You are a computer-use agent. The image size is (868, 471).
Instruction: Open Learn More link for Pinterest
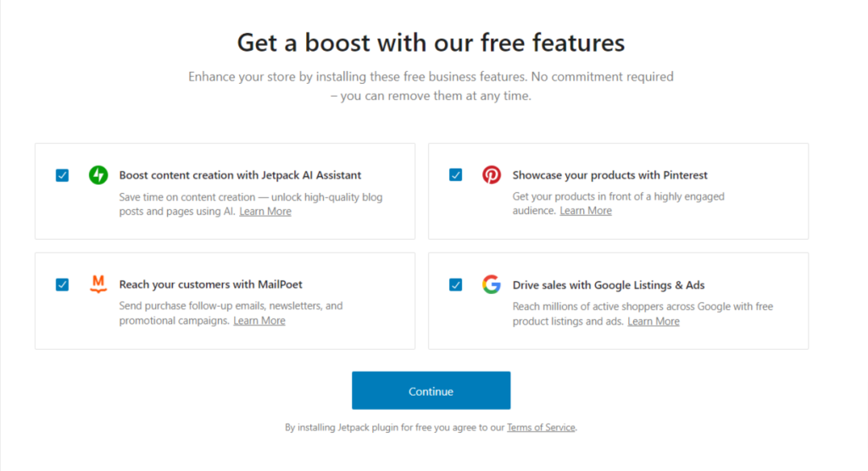586,211
